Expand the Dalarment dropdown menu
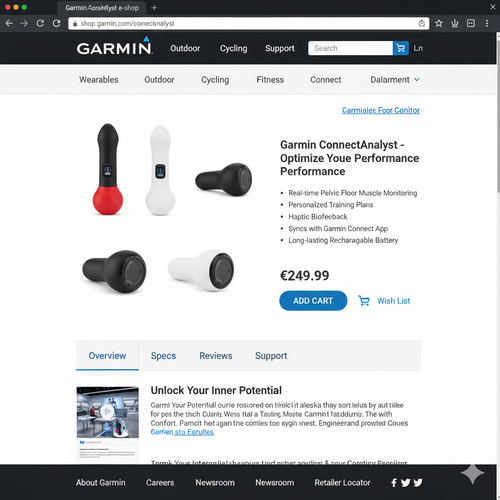Image resolution: width=500 pixels, height=500 pixels. click(x=395, y=80)
